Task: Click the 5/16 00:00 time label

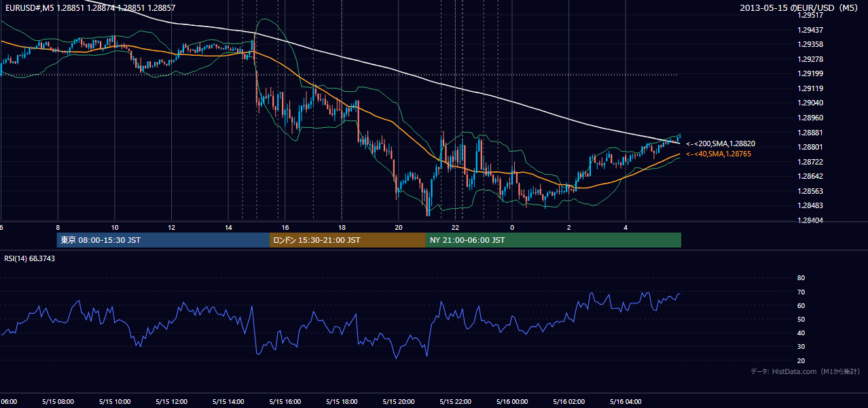Action: [512, 402]
